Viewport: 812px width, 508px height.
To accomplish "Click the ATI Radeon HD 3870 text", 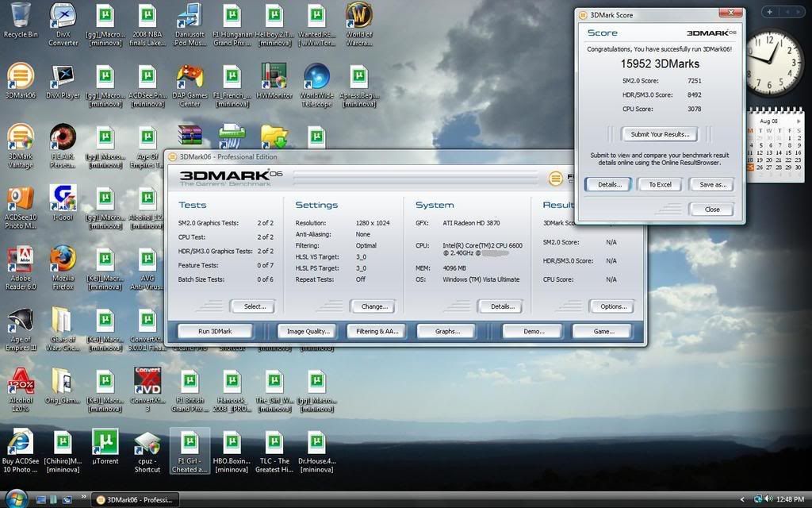I will coord(471,223).
